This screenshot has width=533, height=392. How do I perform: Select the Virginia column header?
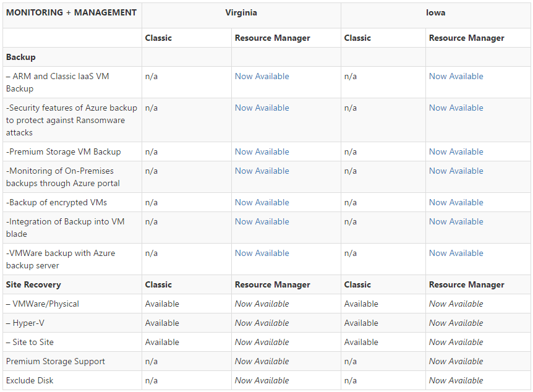pyautogui.click(x=241, y=12)
